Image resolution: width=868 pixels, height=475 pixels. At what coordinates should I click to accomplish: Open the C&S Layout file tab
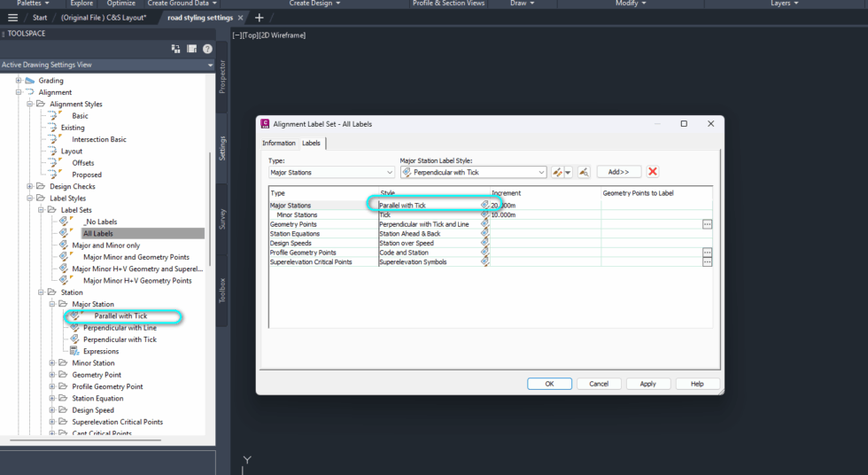pos(104,18)
